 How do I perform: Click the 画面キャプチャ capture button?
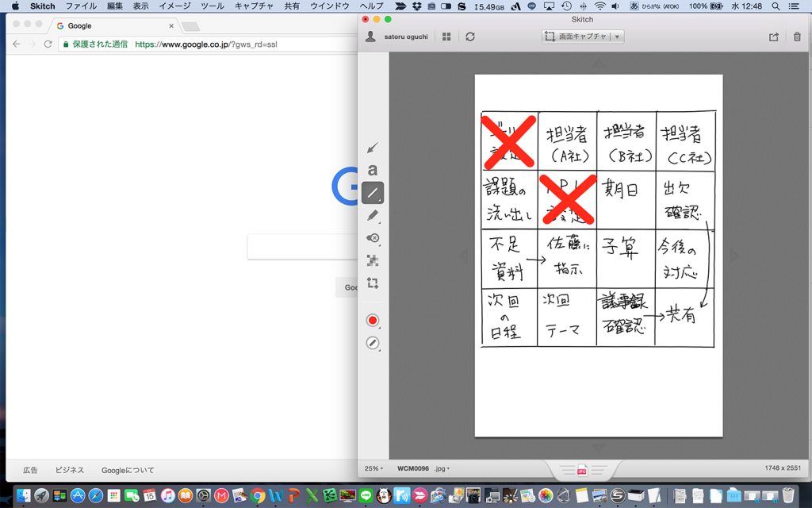tap(576, 37)
